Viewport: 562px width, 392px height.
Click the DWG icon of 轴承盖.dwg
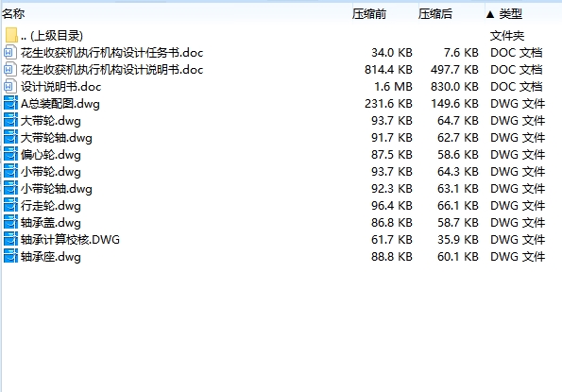10,223
